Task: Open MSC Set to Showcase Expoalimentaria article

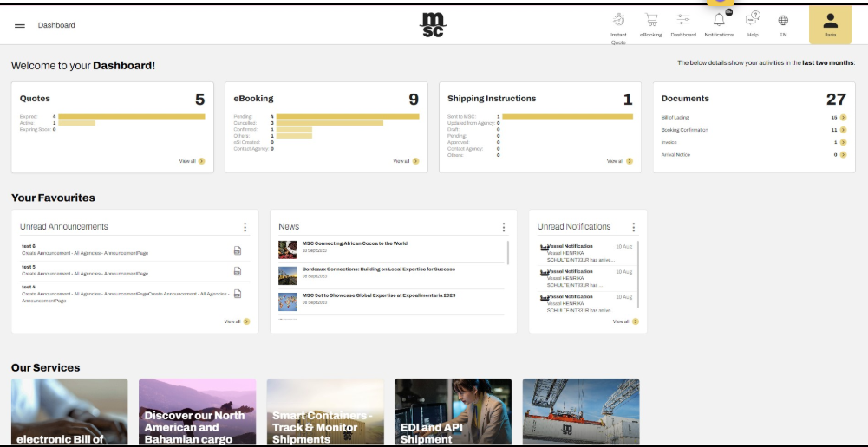Action: (x=379, y=295)
